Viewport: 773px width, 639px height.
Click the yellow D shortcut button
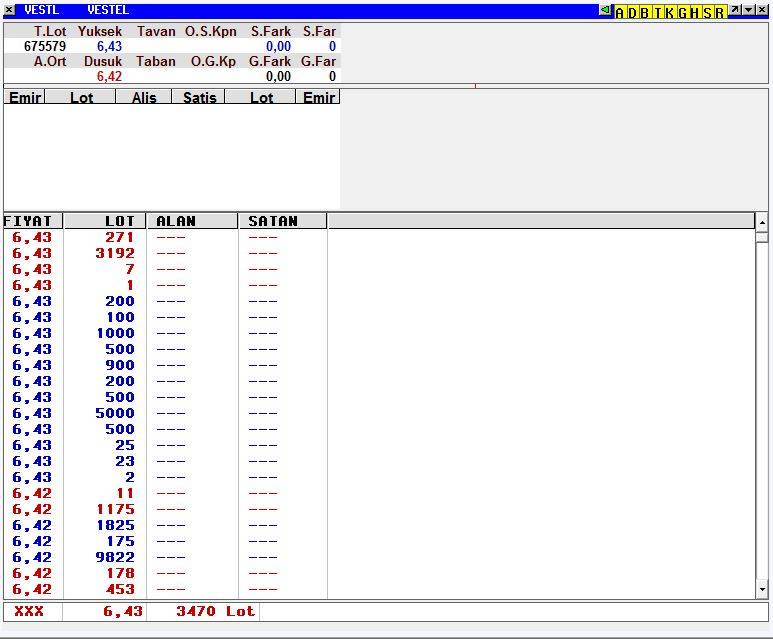(x=632, y=12)
